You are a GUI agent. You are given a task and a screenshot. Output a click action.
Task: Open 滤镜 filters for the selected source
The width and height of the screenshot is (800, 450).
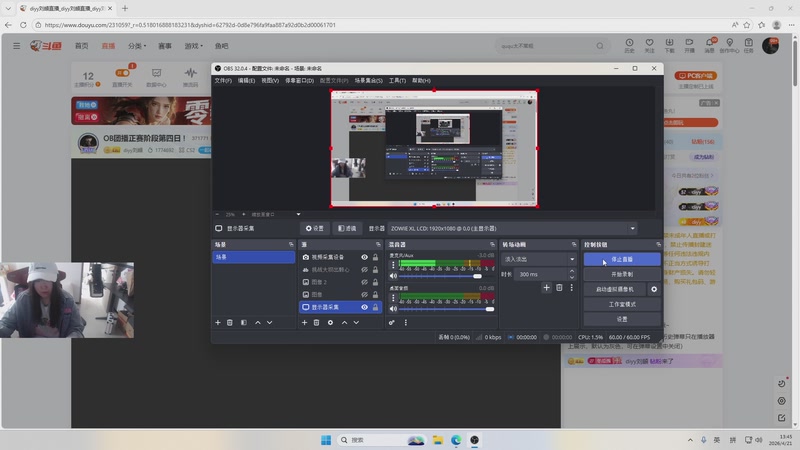pos(347,229)
